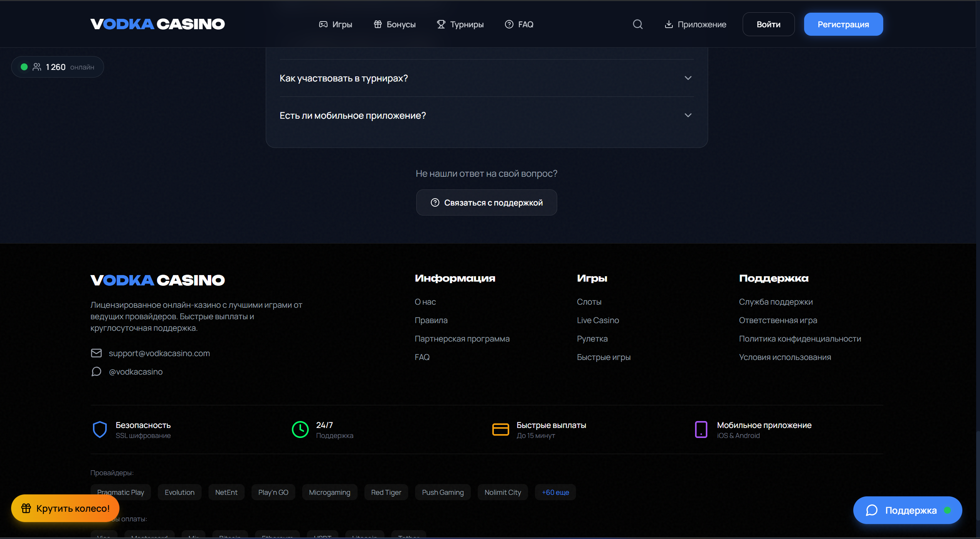
Task: Open the Бонусы menu item
Action: [395, 24]
